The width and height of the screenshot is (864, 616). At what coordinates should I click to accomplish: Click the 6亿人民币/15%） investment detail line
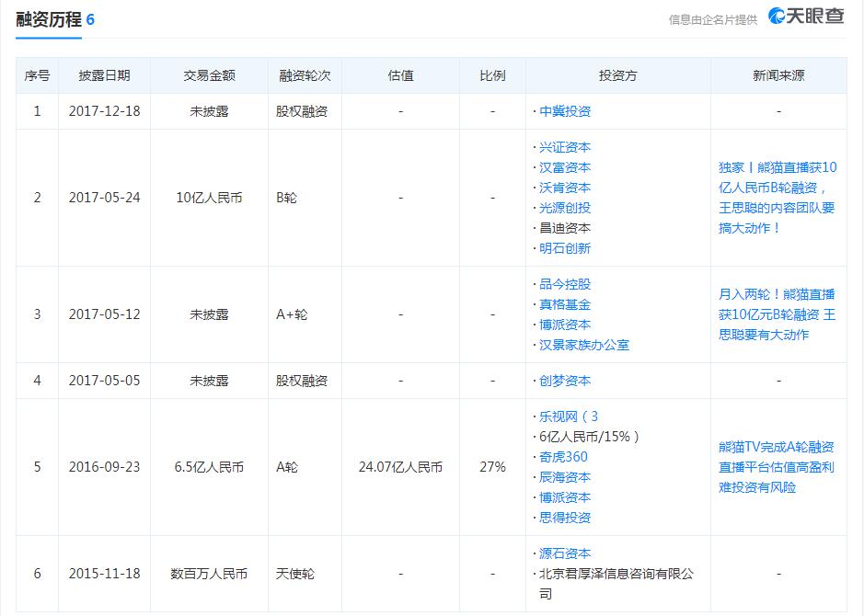(x=589, y=437)
